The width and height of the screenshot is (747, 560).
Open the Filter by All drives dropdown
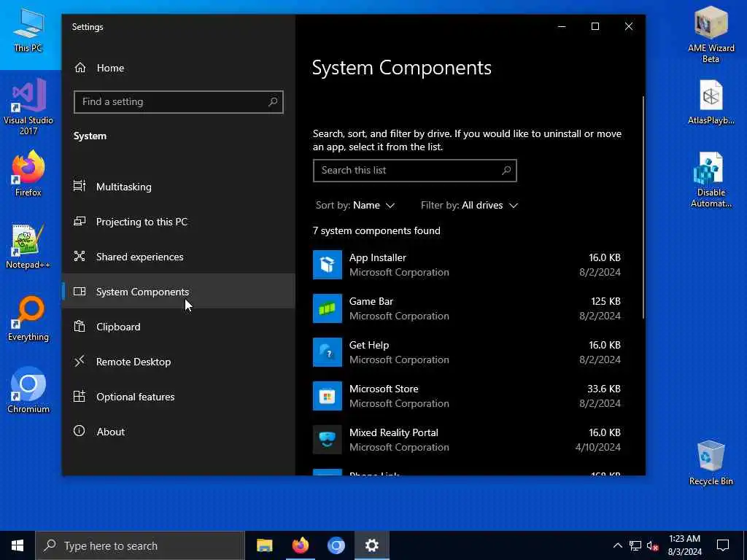coord(469,205)
